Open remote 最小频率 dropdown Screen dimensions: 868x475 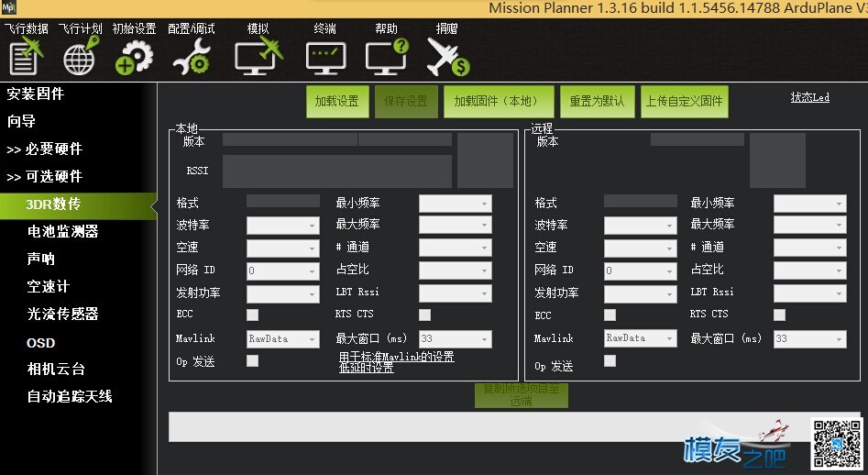click(x=810, y=204)
